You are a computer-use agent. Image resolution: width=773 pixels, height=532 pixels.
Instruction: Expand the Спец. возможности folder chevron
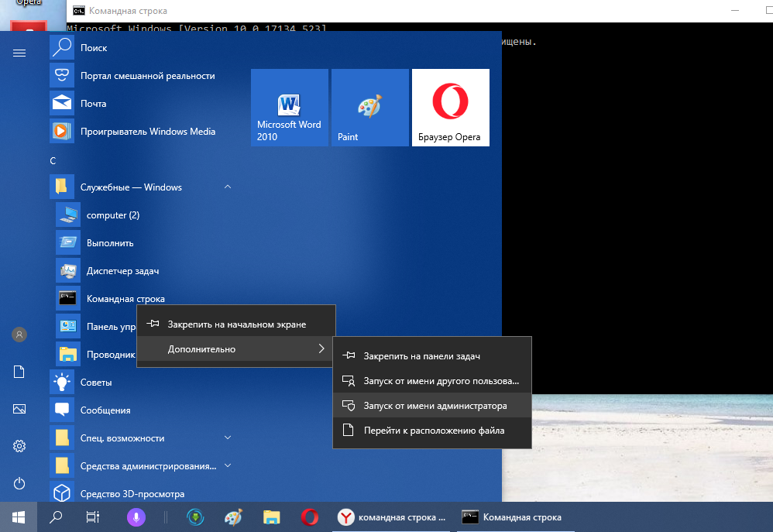pyautogui.click(x=228, y=438)
